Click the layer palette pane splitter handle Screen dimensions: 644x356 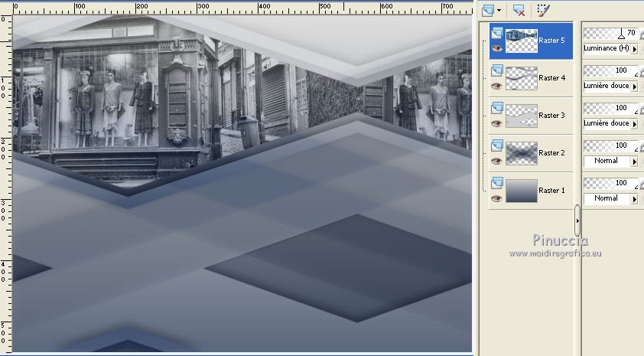pos(577,220)
